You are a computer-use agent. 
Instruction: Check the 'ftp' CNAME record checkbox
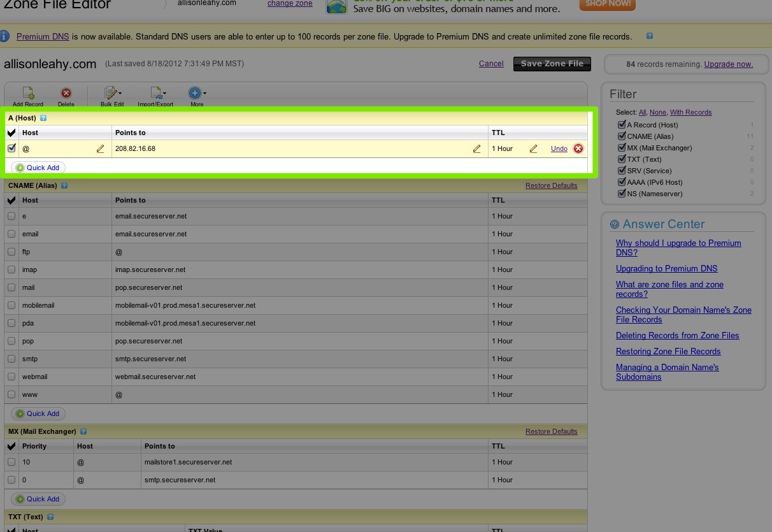pyautogui.click(x=11, y=252)
